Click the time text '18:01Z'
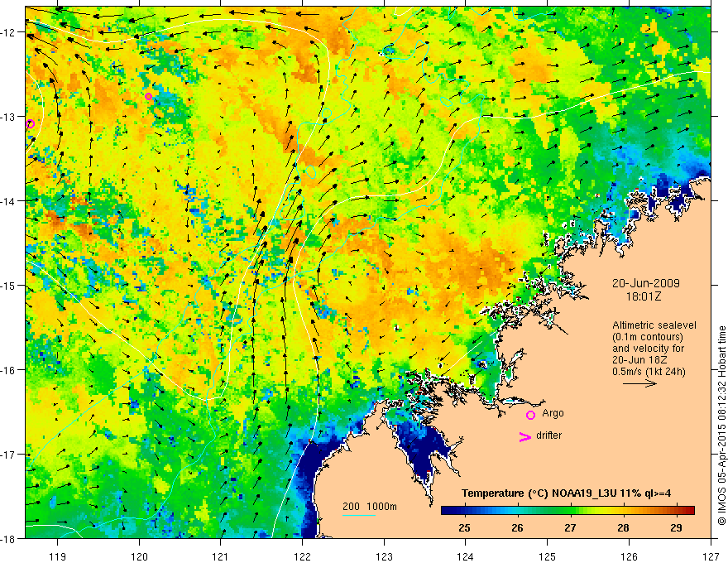 coord(643,296)
